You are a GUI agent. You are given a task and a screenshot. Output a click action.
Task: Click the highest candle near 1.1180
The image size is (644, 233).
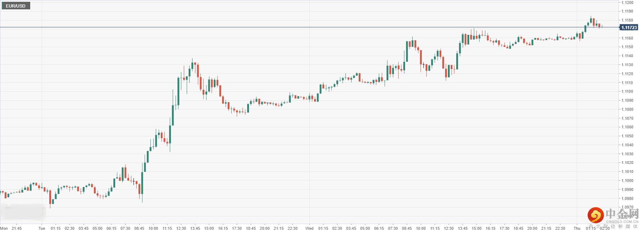point(591,20)
